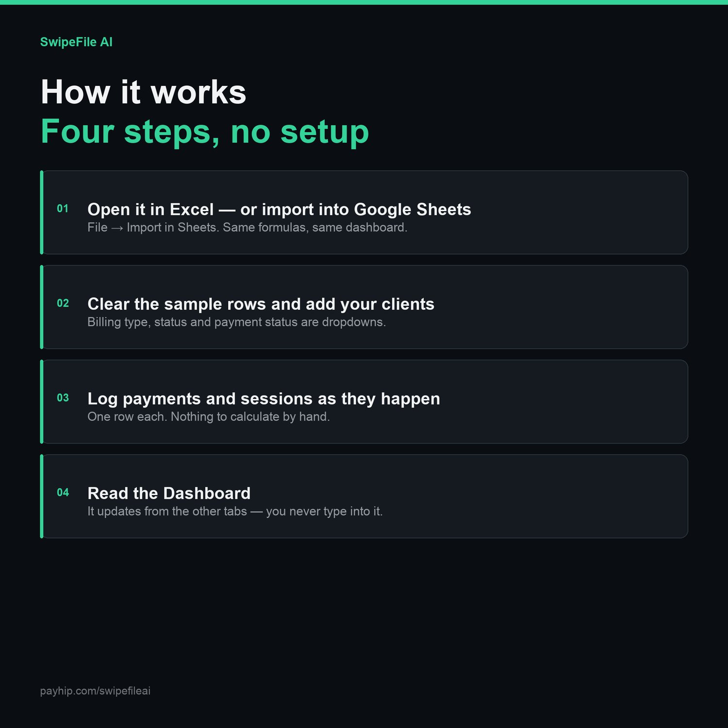The height and width of the screenshot is (728, 728).
Task: Click "Read the Dashboard" step title
Action: click(x=169, y=493)
